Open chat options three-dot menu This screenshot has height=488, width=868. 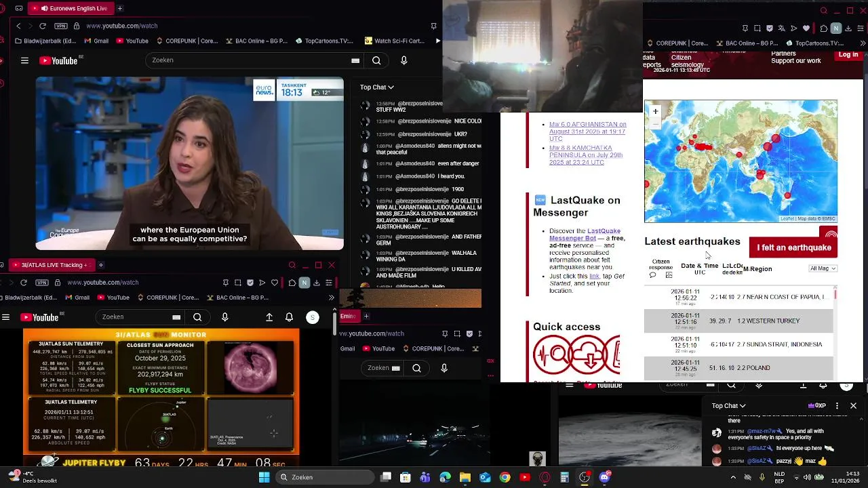(837, 406)
